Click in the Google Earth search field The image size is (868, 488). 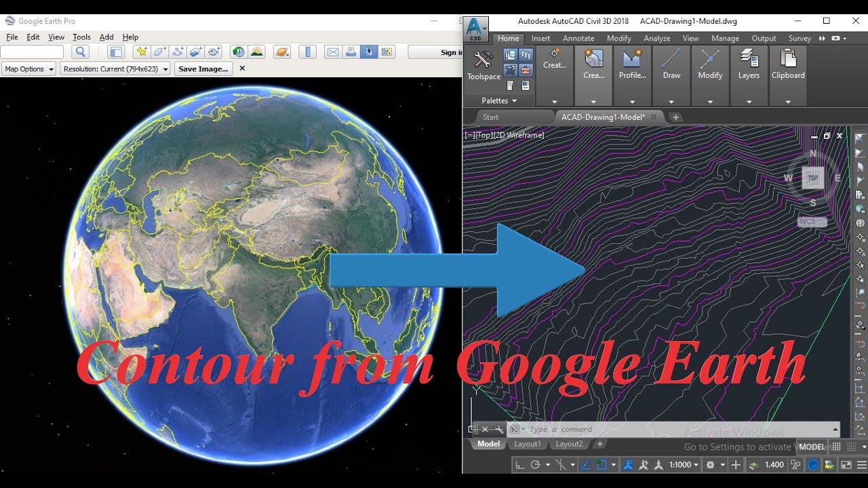click(x=32, y=52)
